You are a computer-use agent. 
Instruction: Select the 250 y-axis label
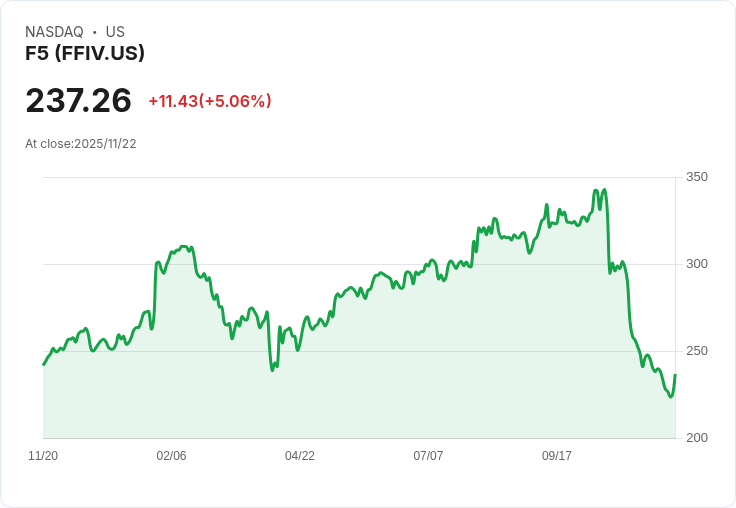pyautogui.click(x=697, y=351)
